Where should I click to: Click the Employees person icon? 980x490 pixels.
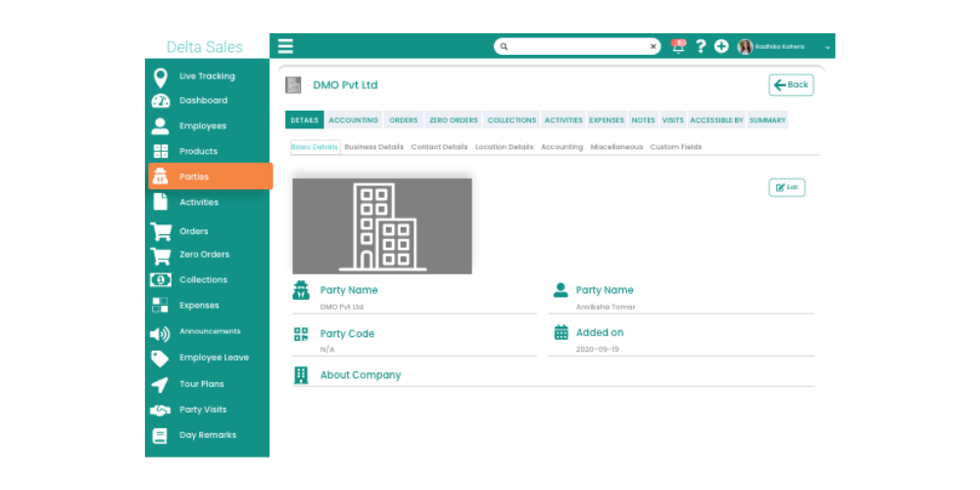[161, 126]
